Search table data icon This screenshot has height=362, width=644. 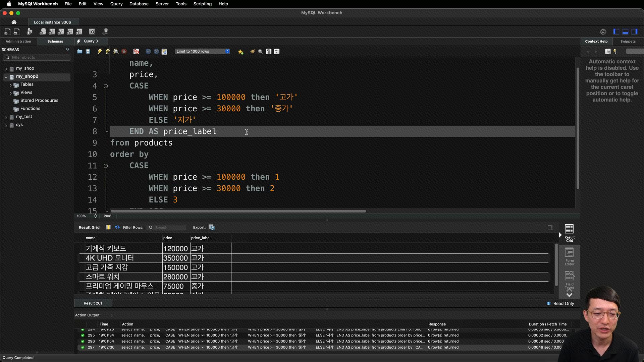tap(92, 32)
